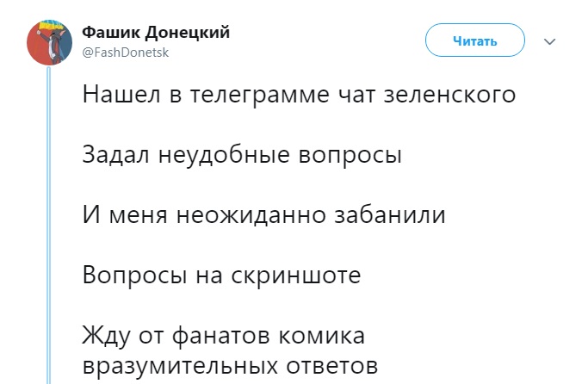This screenshot has height=384, width=588.
Task: Click the word скриншоте in the fourth line
Action: [x=296, y=276]
